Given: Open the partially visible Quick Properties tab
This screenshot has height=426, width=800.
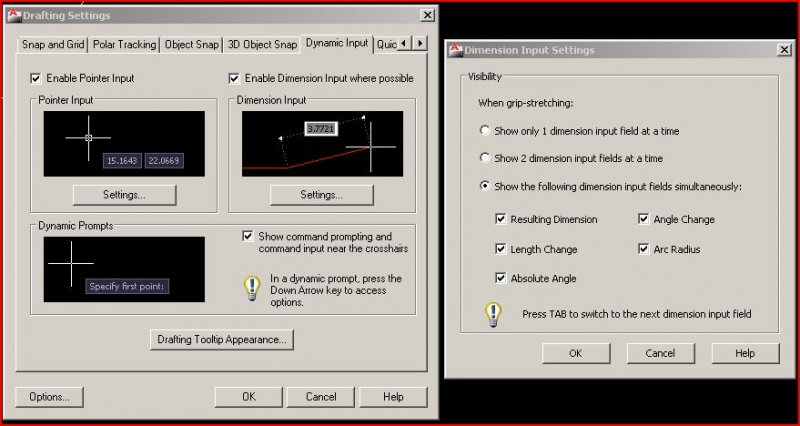Looking at the screenshot, I should coord(386,44).
